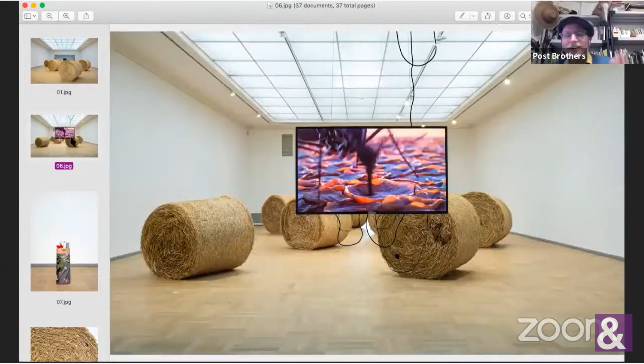Select the 06.jpg hay bales thumbnail
Image resolution: width=644 pixels, height=364 pixels.
point(64,136)
